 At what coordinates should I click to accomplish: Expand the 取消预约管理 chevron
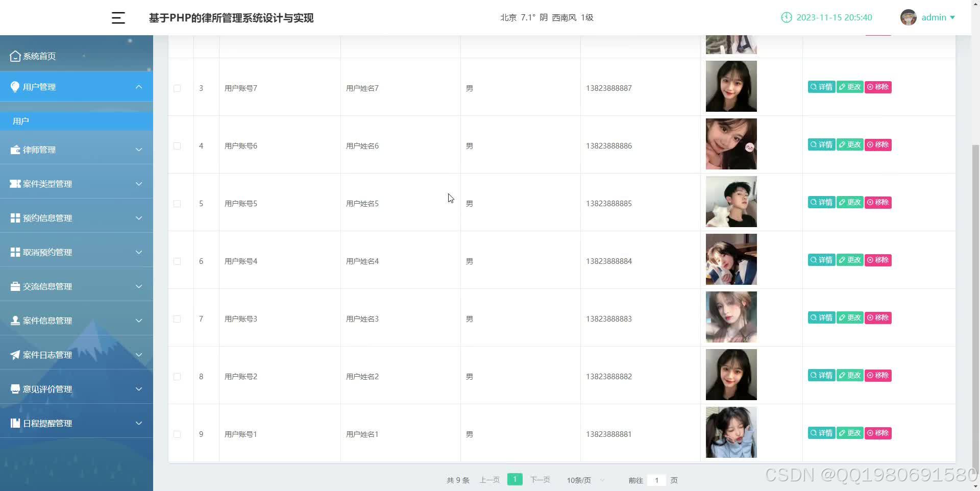click(x=139, y=252)
